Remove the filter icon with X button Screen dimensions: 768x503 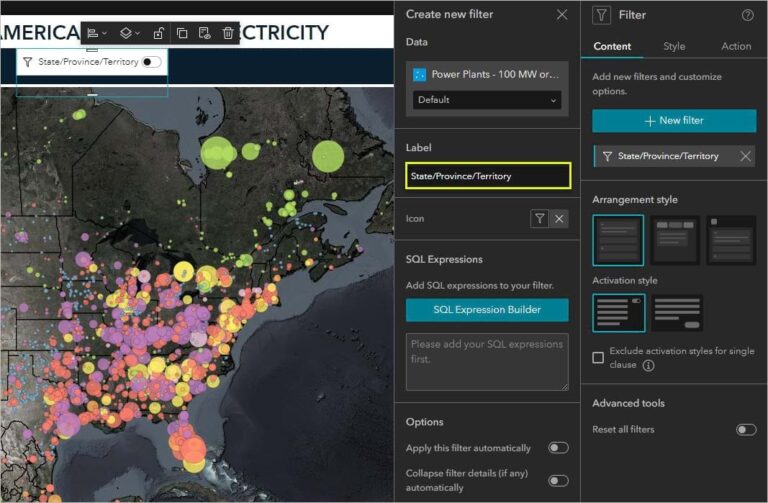[559, 218]
